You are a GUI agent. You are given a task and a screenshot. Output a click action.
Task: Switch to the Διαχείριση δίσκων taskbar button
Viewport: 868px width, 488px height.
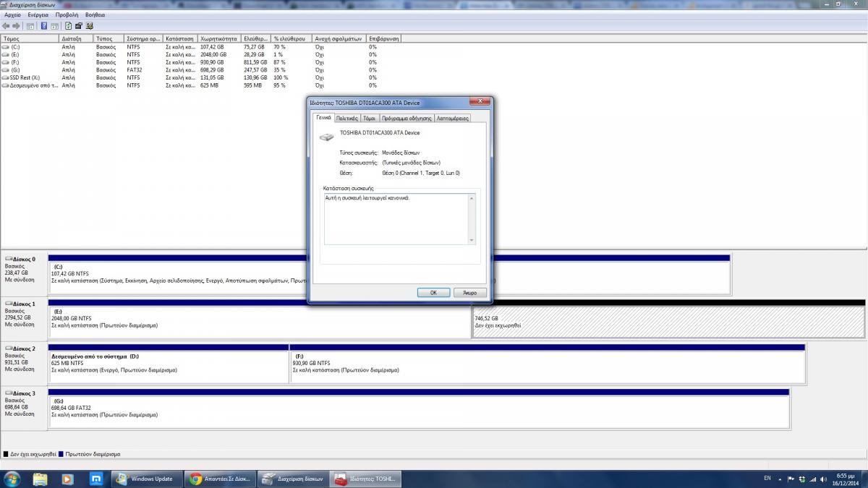tap(293, 479)
